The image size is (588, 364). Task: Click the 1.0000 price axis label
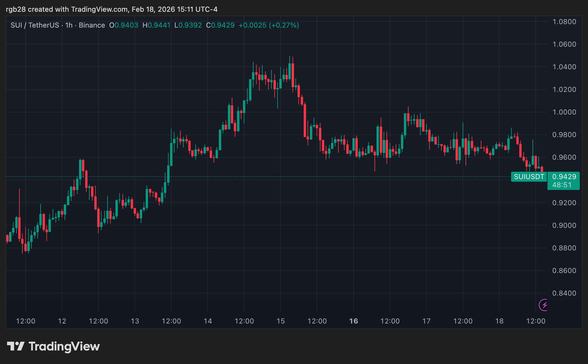click(564, 112)
